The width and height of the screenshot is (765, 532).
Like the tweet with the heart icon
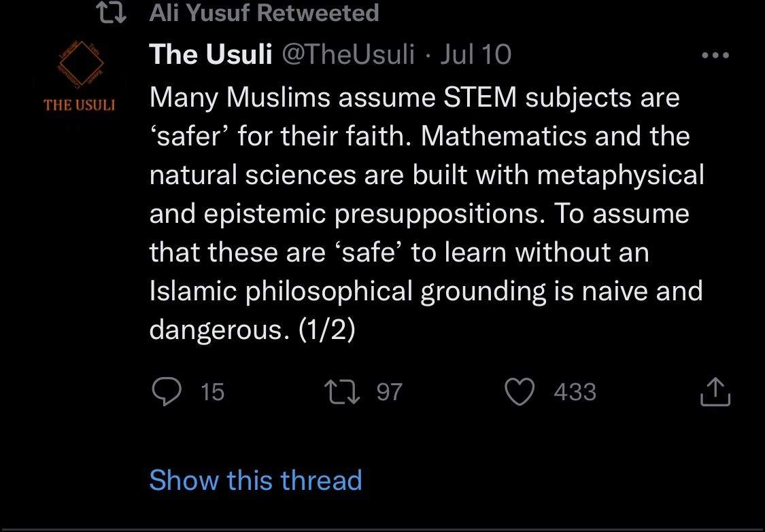(x=520, y=391)
